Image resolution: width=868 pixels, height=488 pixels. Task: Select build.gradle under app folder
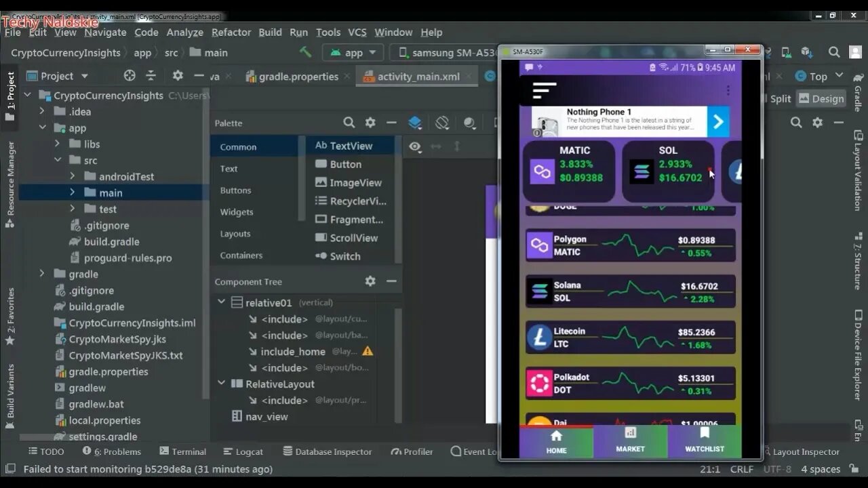coord(104,241)
